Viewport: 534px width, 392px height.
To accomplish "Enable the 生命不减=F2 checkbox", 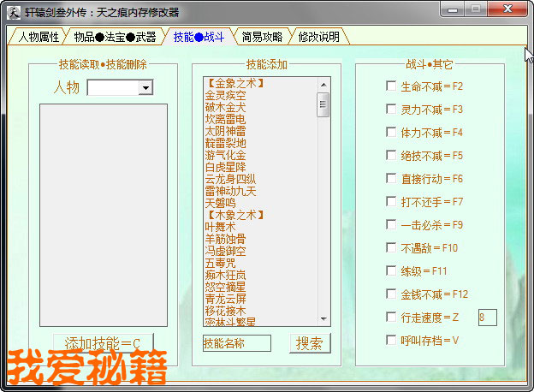I will coord(391,86).
